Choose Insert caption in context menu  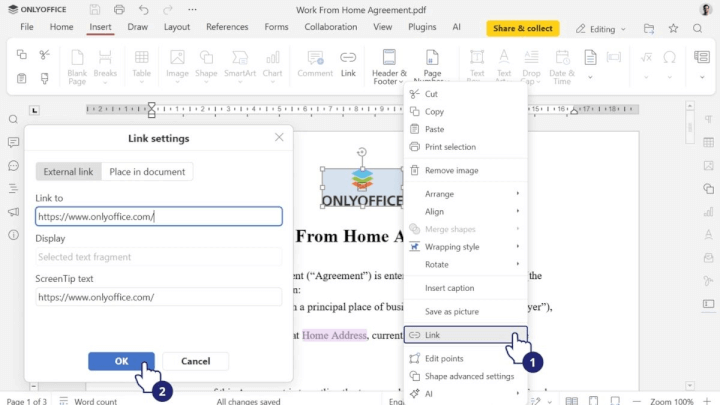point(466,288)
